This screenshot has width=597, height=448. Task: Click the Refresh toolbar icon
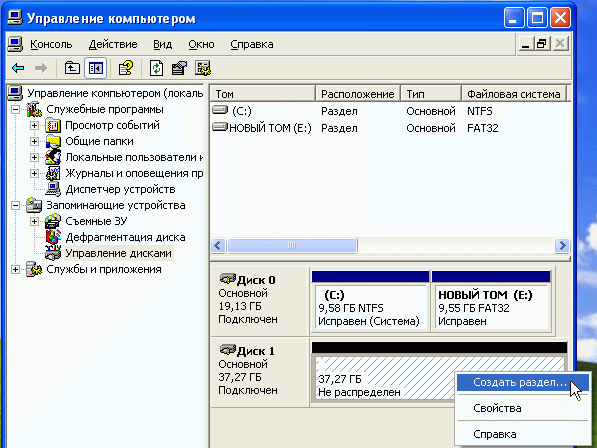[156, 69]
